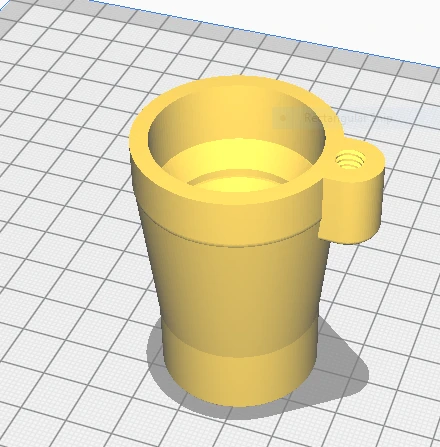Click the dot icon beside Rectangular Snip
440x447 pixels.
(283, 118)
